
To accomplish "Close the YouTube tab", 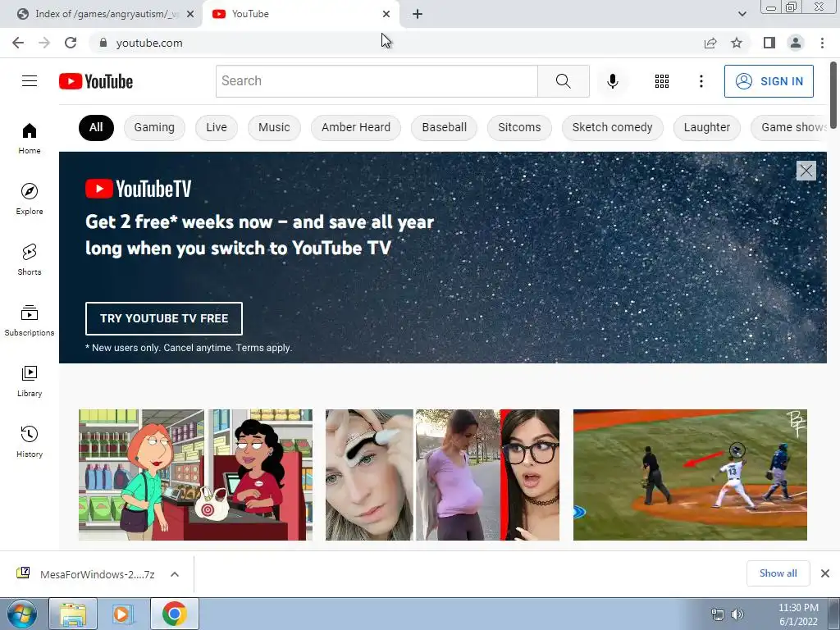I will [386, 14].
